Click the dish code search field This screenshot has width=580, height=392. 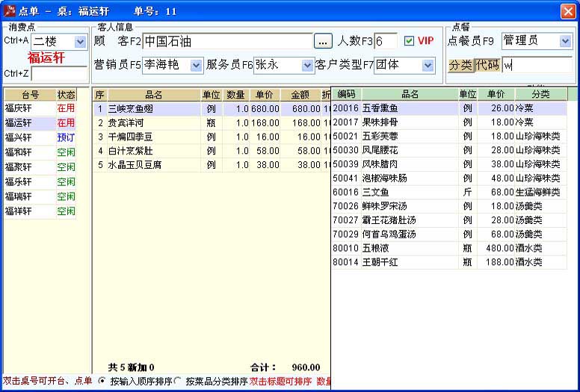537,65
